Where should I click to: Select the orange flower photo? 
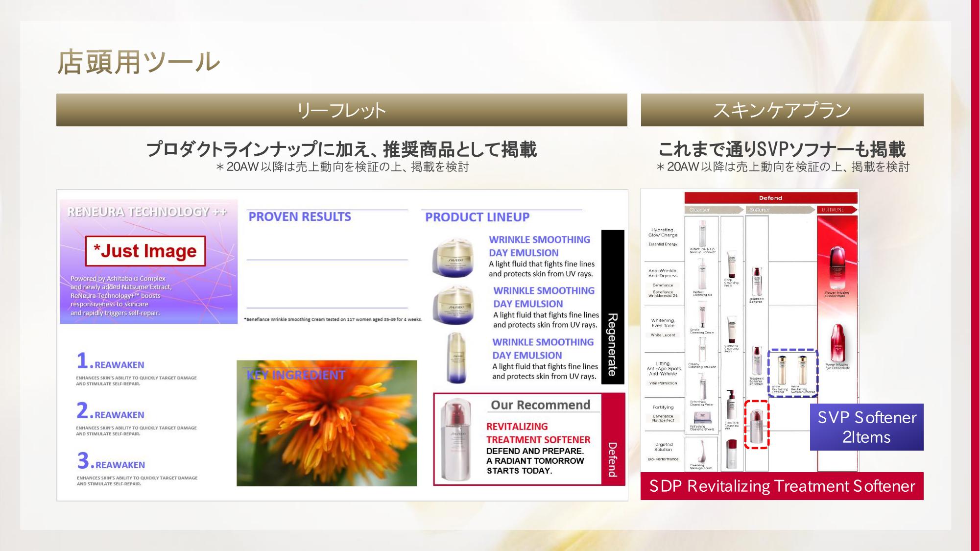[x=327, y=423]
